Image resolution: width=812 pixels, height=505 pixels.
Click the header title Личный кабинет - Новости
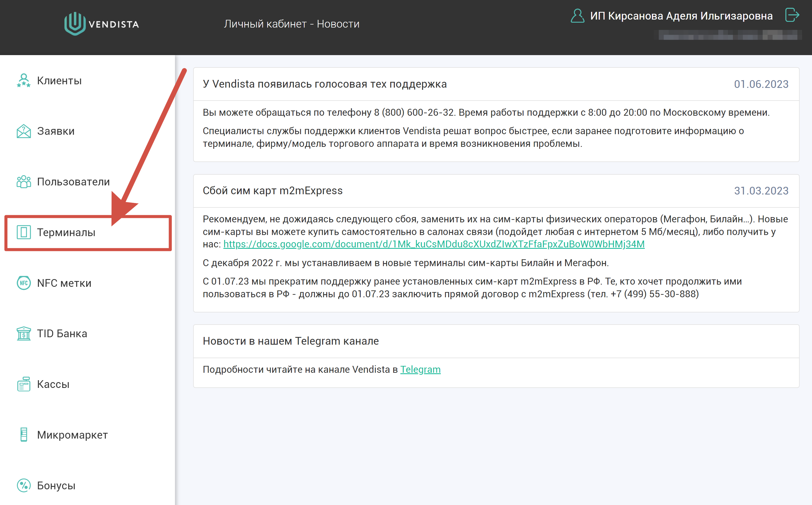tap(292, 24)
